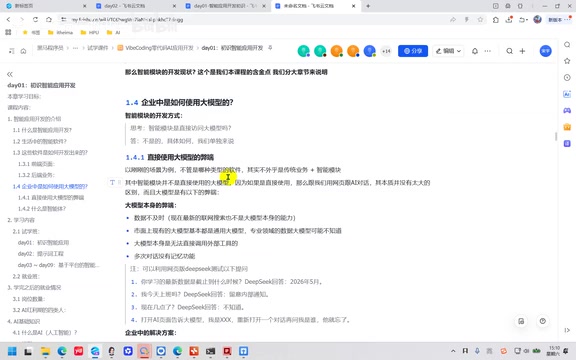The width and height of the screenshot is (576, 360).
Task: Click the notification bell icon
Action: click(475, 51)
